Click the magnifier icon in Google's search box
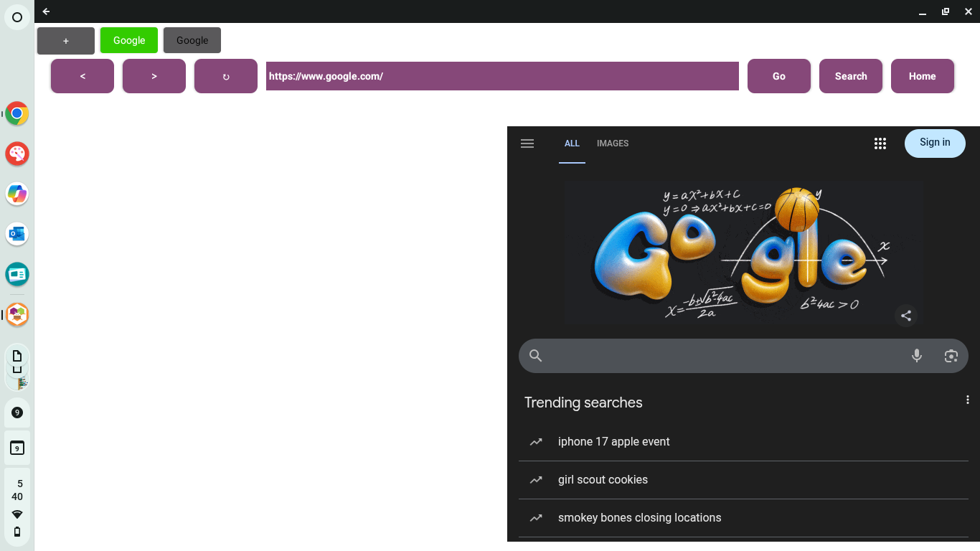 (x=535, y=356)
